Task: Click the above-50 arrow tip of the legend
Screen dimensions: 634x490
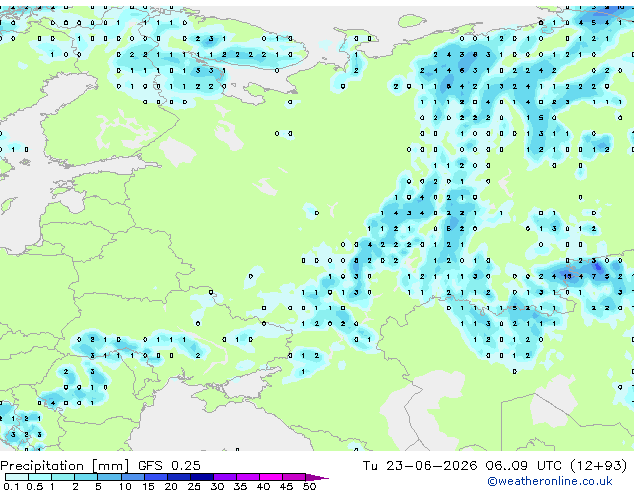Action: (318, 477)
